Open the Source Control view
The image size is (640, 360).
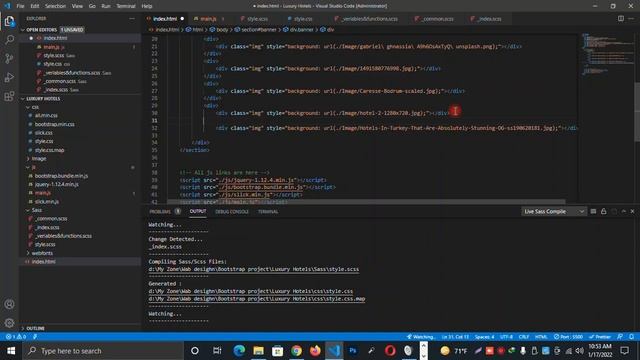click(9, 58)
